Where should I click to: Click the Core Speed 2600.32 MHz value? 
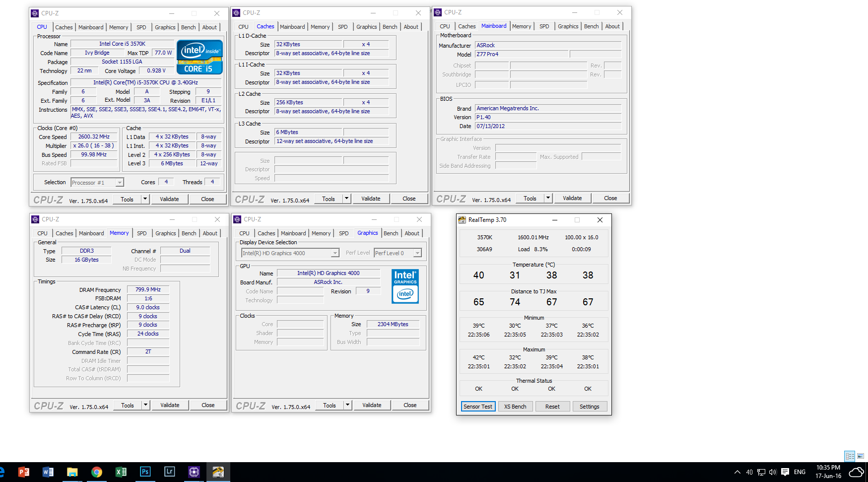click(x=94, y=137)
